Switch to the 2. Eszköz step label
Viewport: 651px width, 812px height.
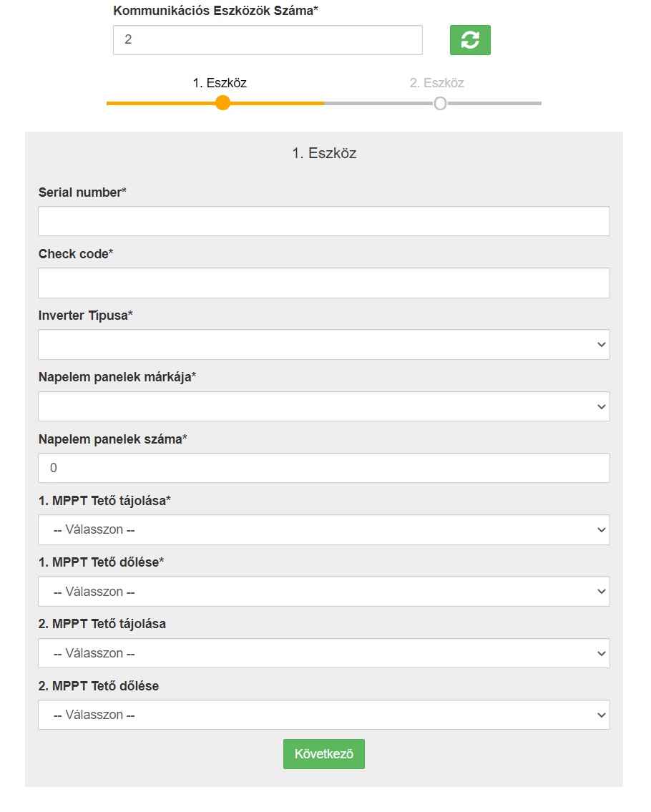[x=436, y=83]
